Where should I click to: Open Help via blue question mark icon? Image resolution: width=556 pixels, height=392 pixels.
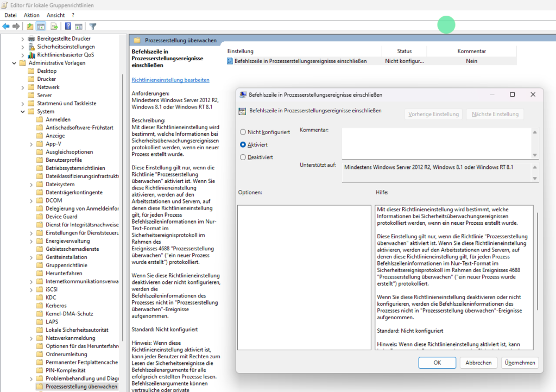pyautogui.click(x=68, y=26)
